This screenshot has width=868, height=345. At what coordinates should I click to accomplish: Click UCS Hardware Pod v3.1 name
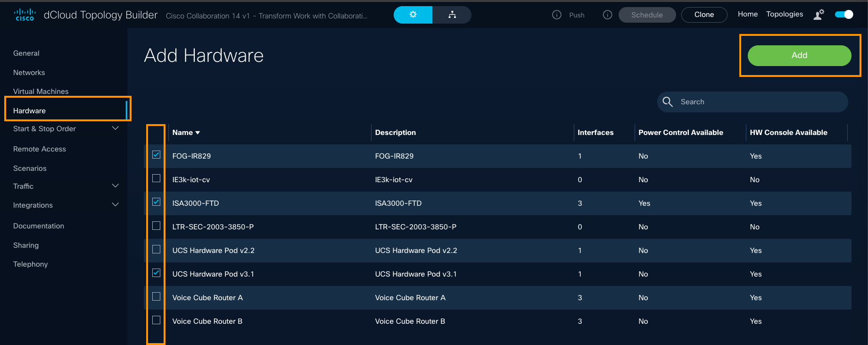click(213, 274)
